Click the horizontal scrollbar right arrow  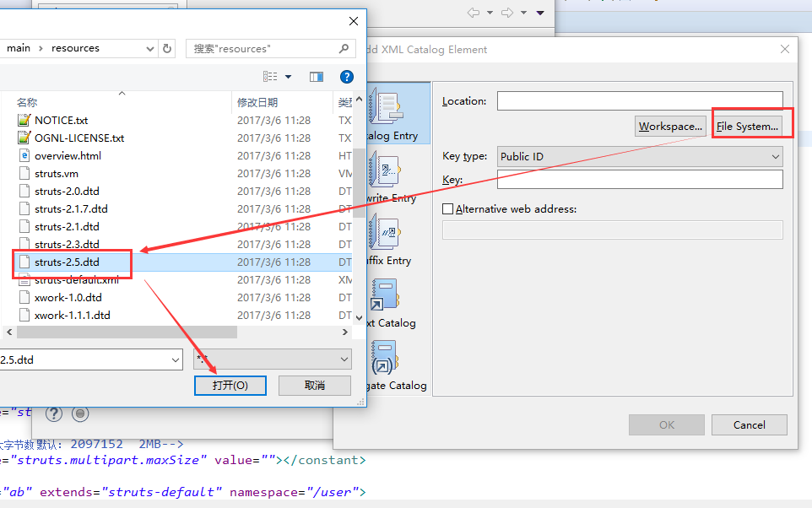pyautogui.click(x=345, y=332)
